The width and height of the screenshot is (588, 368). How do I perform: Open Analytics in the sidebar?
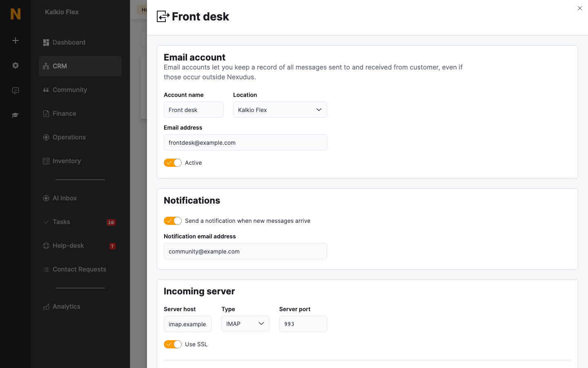[80, 307]
